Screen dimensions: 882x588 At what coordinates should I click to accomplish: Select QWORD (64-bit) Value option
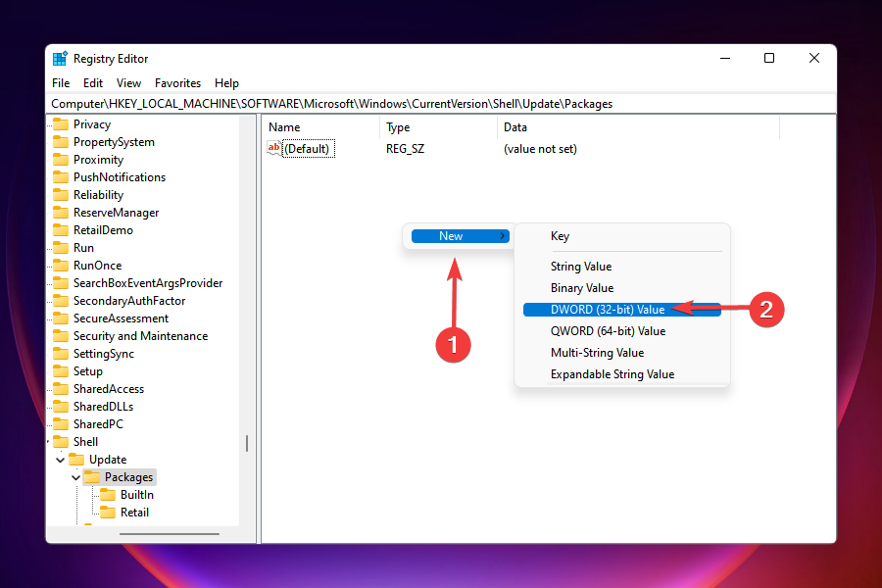(608, 331)
